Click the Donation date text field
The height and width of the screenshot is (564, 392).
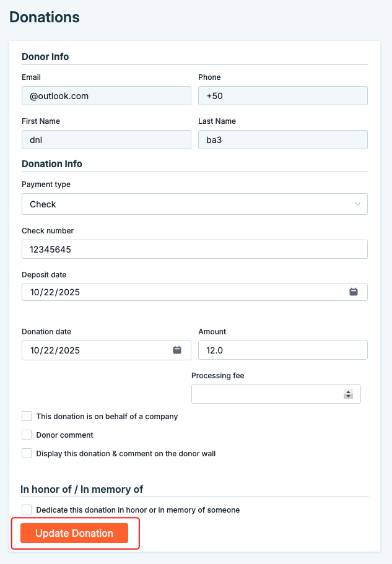click(x=107, y=350)
